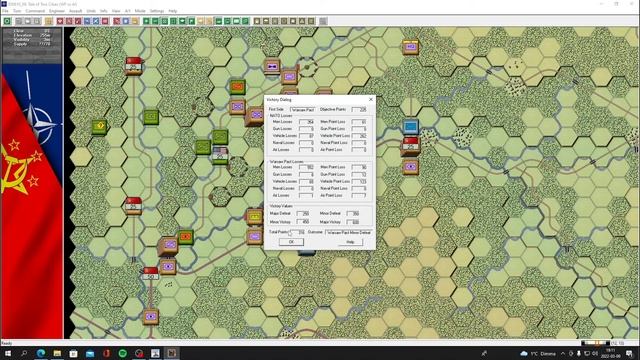Click Warsaw Pact Men Losses field
The width and height of the screenshot is (640, 360).
tap(306, 167)
